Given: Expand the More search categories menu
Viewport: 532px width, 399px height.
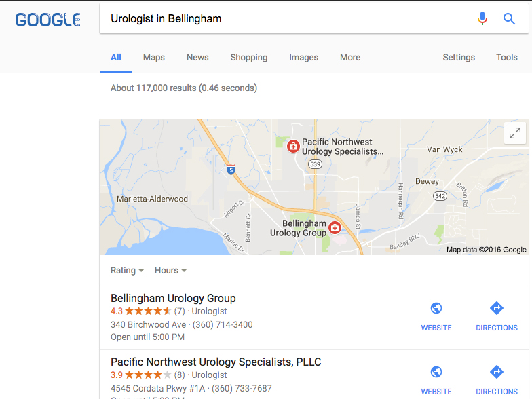Looking at the screenshot, I should pos(350,57).
